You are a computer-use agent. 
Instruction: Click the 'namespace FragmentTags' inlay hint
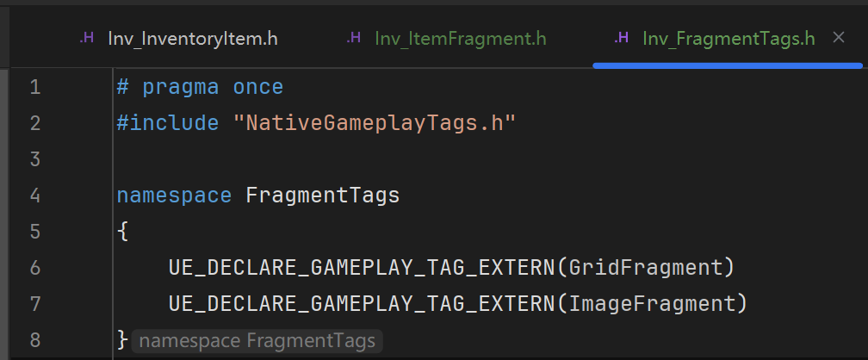257,341
